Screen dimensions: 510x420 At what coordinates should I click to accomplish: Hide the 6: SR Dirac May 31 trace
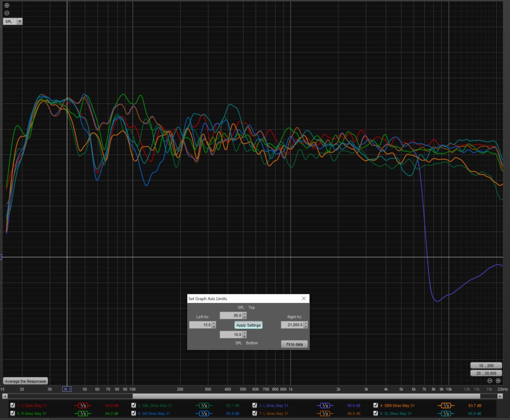(x=134, y=413)
